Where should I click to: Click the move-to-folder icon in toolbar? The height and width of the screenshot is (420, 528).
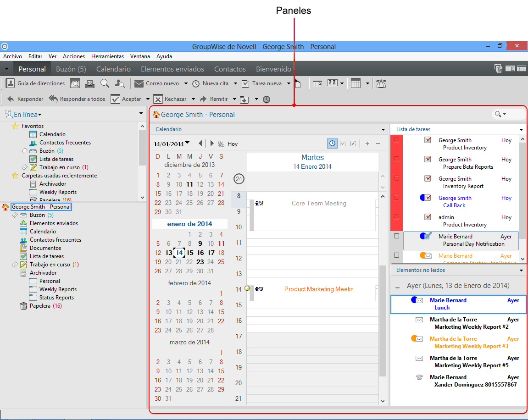point(244,99)
